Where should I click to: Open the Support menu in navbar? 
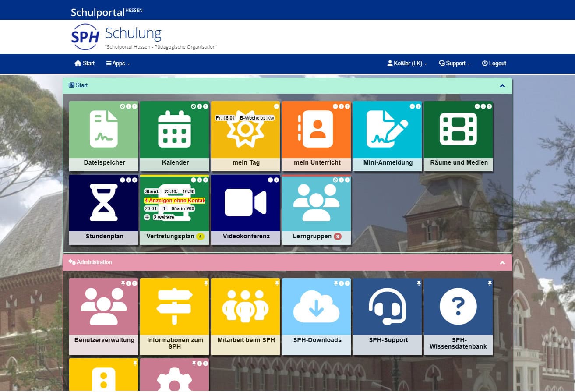click(x=455, y=64)
